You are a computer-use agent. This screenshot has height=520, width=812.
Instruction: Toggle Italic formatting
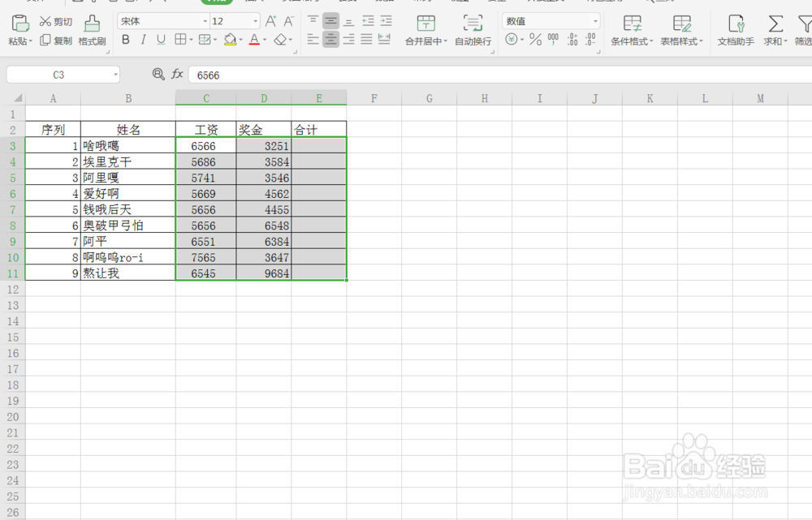tap(143, 39)
